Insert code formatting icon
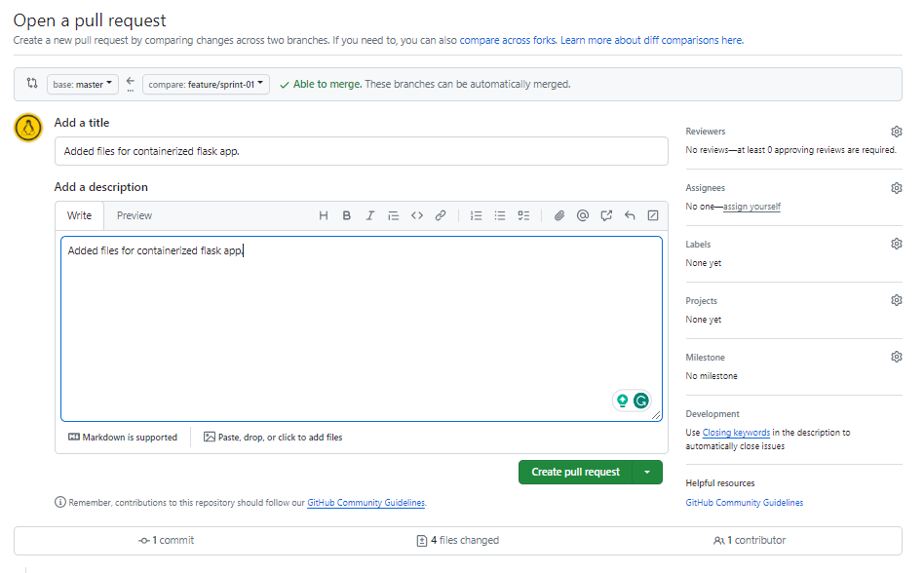 (417, 215)
